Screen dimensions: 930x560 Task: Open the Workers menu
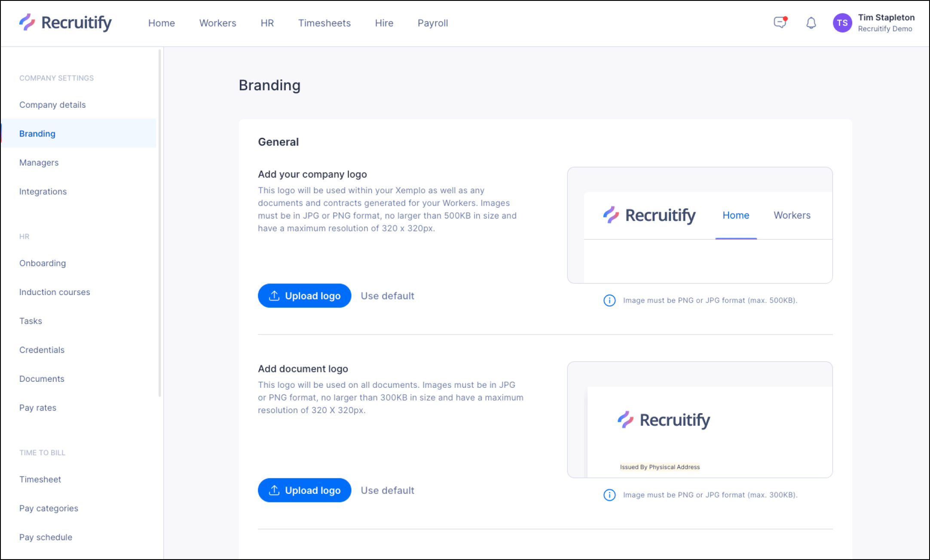tap(217, 23)
